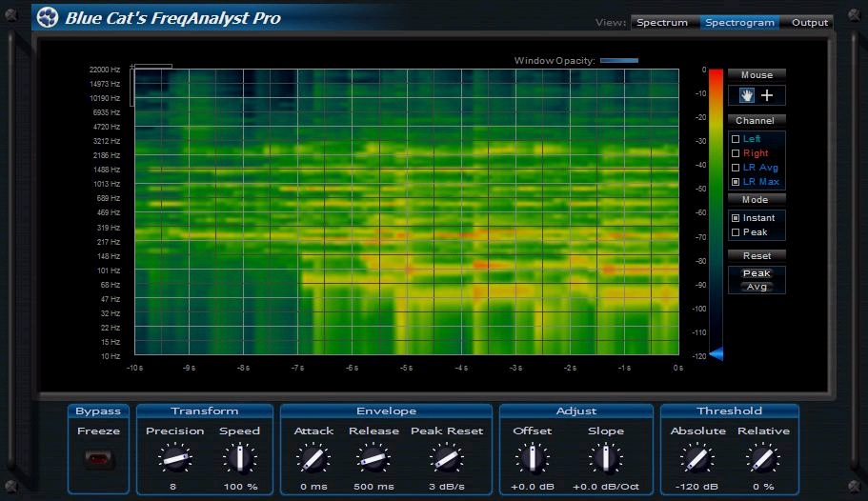Image resolution: width=868 pixels, height=501 pixels.
Task: Click the Precision value 8
Action: tap(172, 487)
